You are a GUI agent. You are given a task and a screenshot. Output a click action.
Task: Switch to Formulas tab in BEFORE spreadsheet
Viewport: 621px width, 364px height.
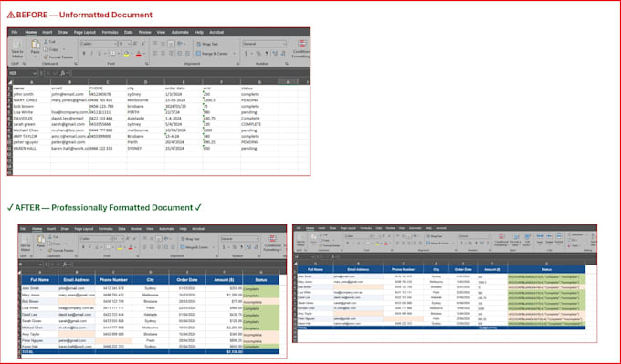[110, 32]
